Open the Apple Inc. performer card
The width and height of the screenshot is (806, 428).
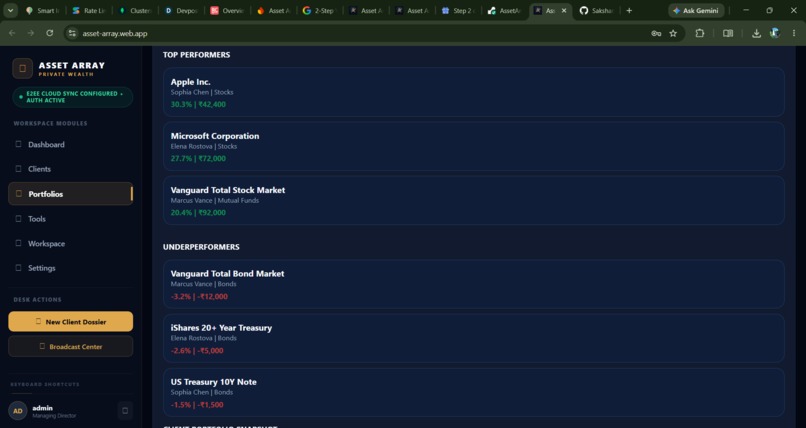coord(473,92)
